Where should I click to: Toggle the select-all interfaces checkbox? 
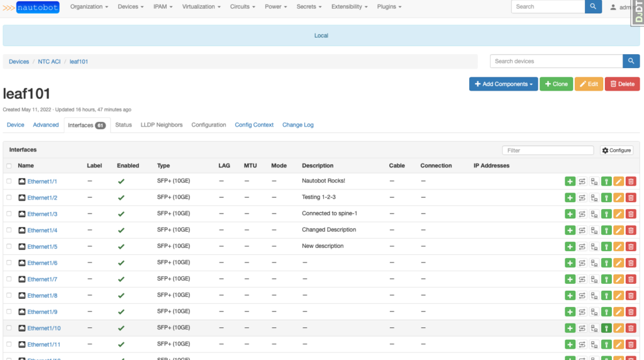9,166
